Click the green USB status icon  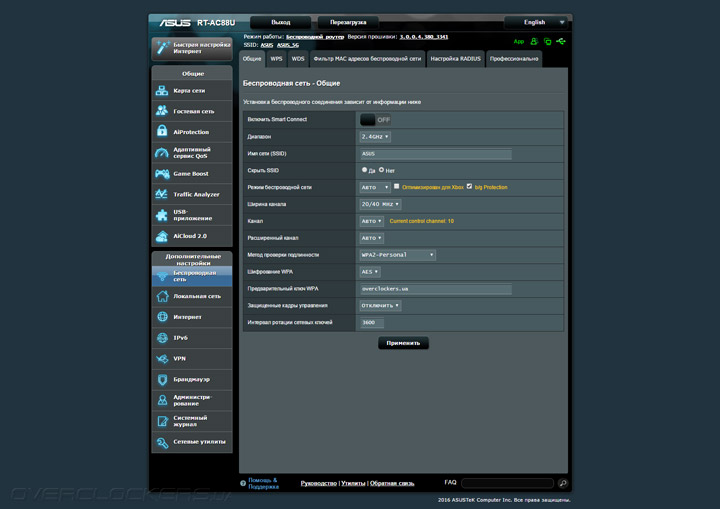tap(562, 42)
